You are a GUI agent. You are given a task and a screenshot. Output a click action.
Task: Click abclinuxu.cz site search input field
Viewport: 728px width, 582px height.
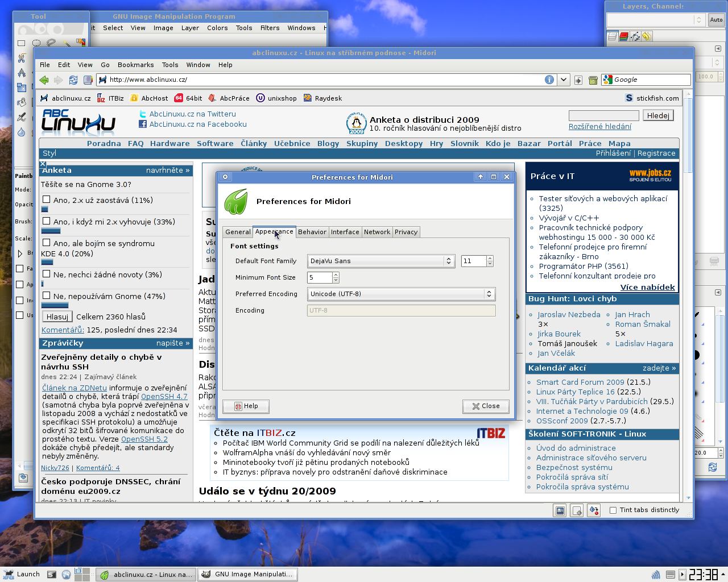click(603, 115)
